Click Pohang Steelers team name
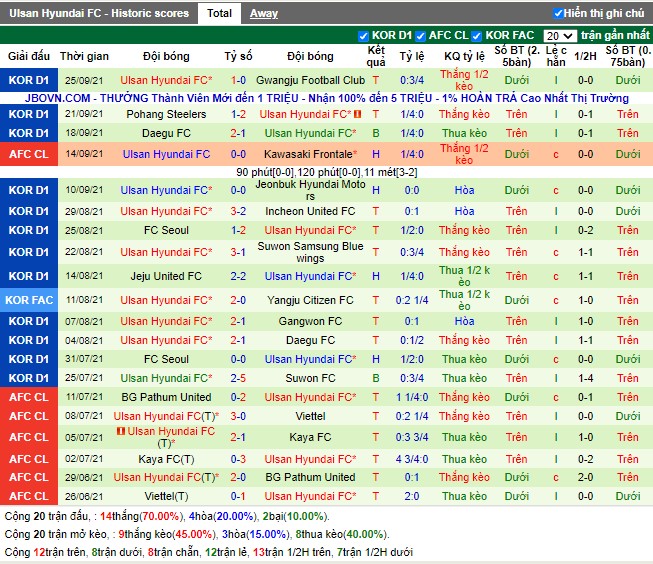The width and height of the screenshot is (653, 564). 166,114
